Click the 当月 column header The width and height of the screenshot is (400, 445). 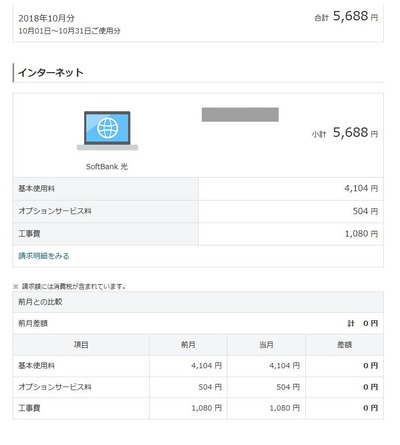coord(266,345)
